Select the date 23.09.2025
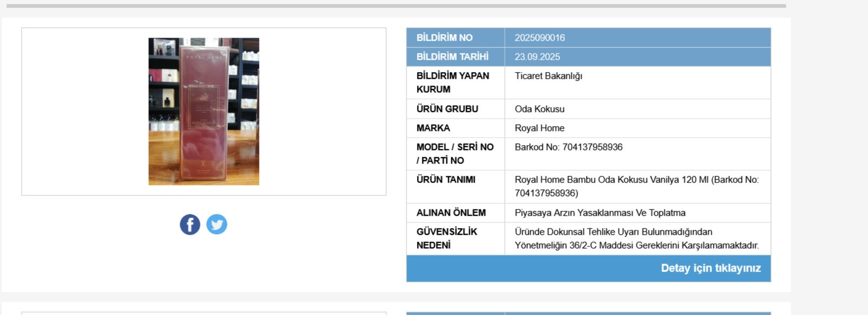 click(x=537, y=57)
